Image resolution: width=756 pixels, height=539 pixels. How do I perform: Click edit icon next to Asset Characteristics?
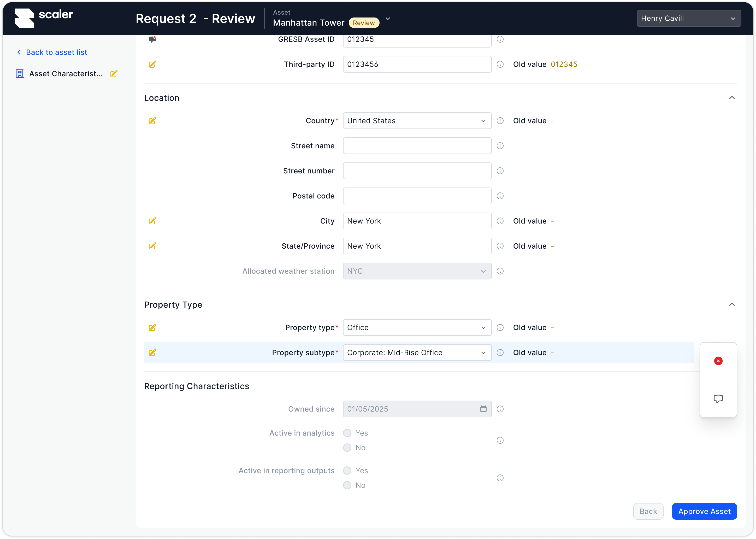(114, 74)
